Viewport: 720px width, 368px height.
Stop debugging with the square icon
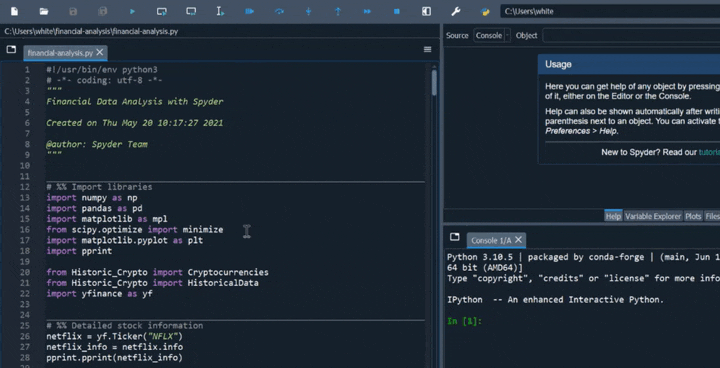(x=397, y=11)
